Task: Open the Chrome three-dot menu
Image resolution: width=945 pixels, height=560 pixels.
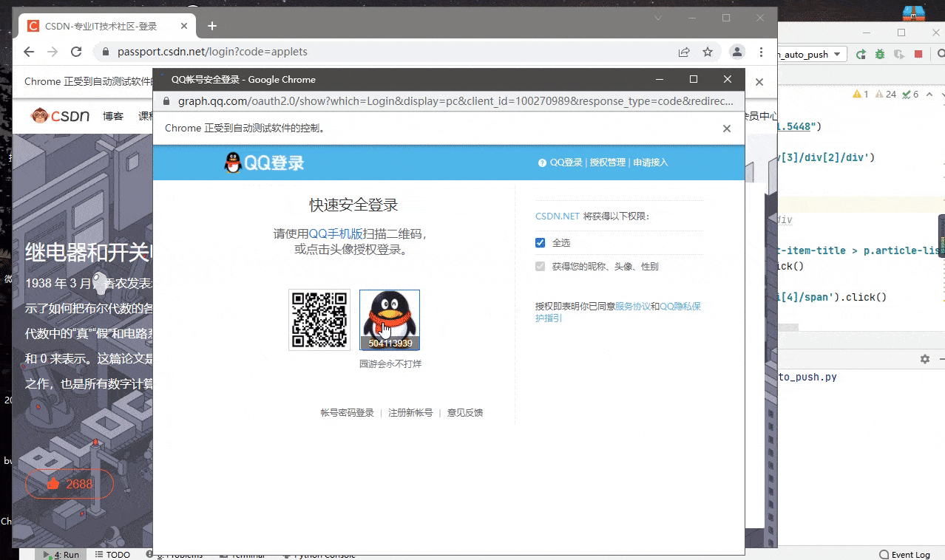Action: point(761,52)
